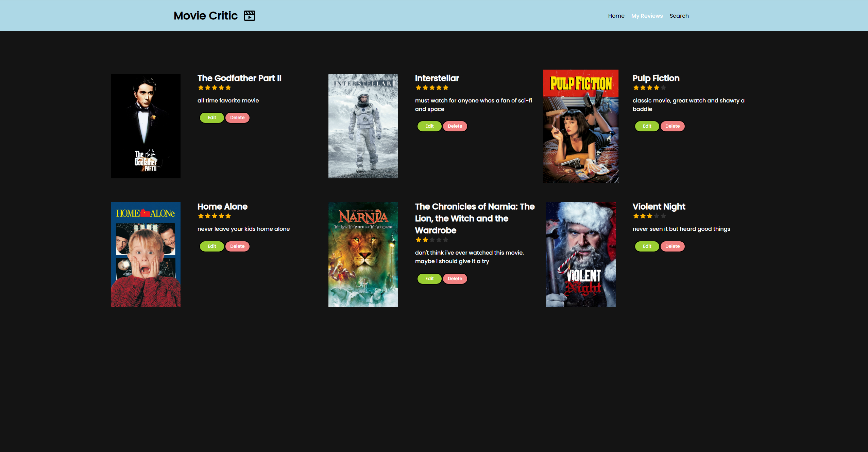Delete the Interstellar review
The image size is (868, 452).
click(x=455, y=126)
